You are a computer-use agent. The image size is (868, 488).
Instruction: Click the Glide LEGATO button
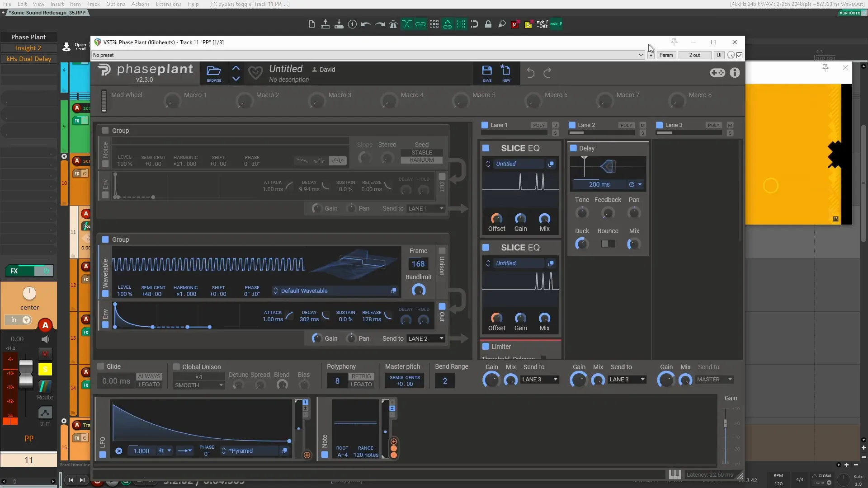[x=149, y=385]
